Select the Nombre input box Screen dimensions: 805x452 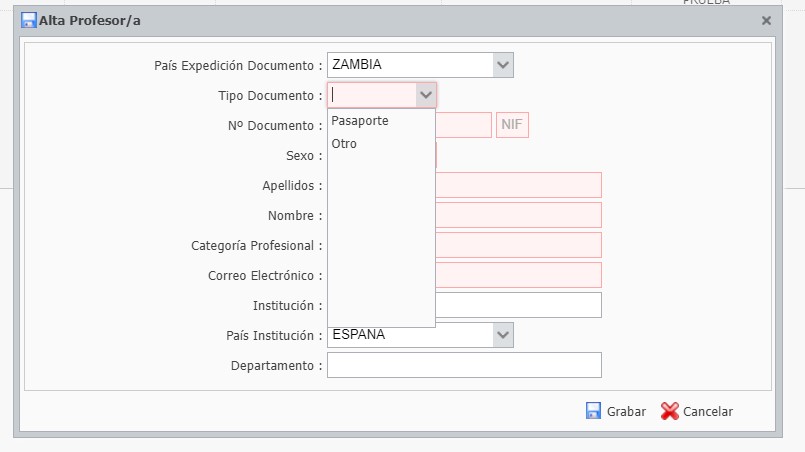(x=518, y=216)
